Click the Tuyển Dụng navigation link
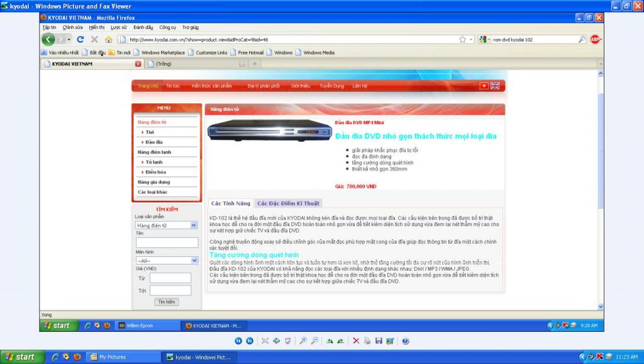Viewport: 644px width, 364px height. 331,86
